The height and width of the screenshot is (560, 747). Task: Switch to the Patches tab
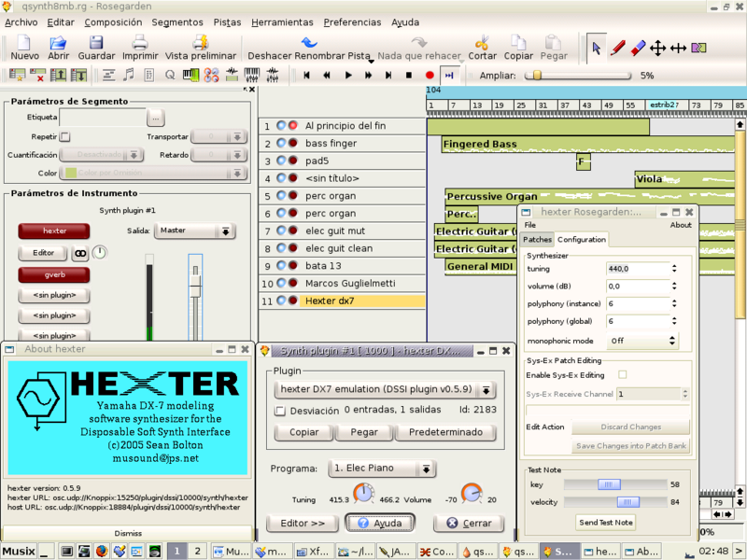537,240
